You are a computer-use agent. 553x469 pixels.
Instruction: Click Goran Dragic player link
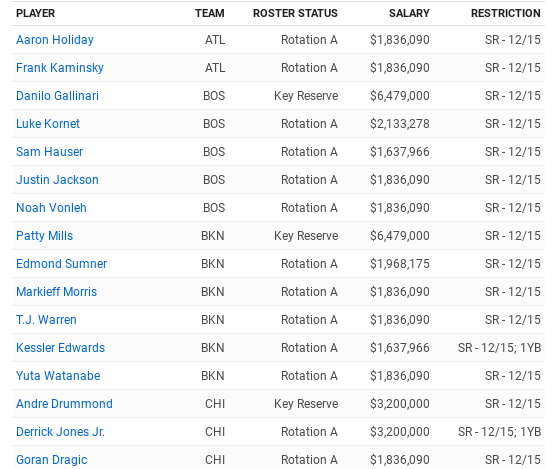[51, 460]
